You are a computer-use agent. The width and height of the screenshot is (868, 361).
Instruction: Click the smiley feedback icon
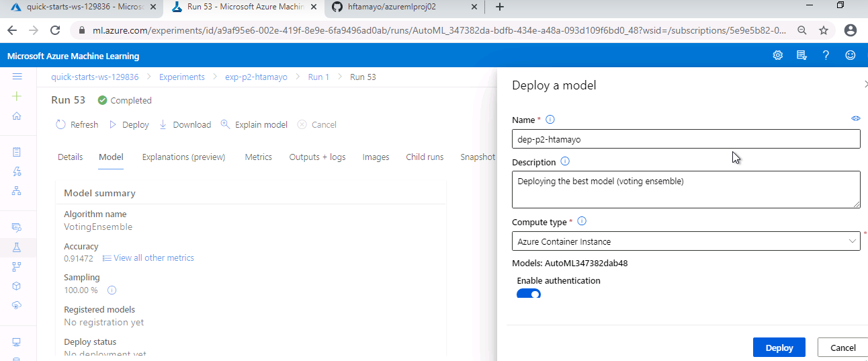coord(851,56)
